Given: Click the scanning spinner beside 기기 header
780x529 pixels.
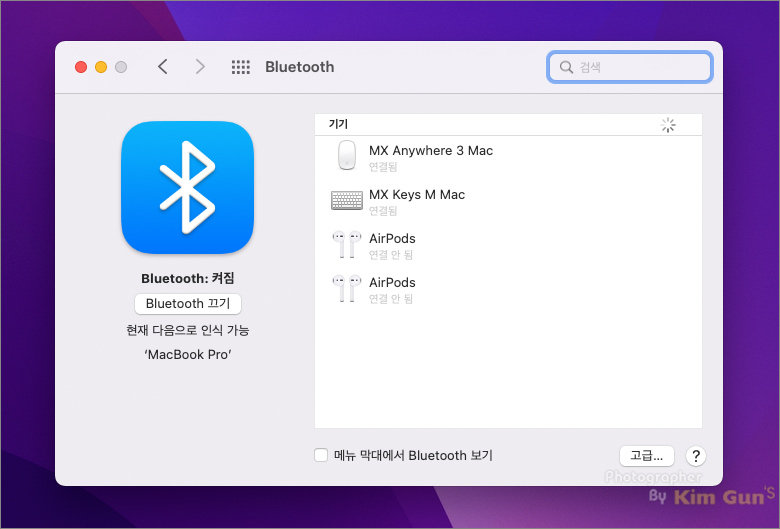Looking at the screenshot, I should pos(668,125).
